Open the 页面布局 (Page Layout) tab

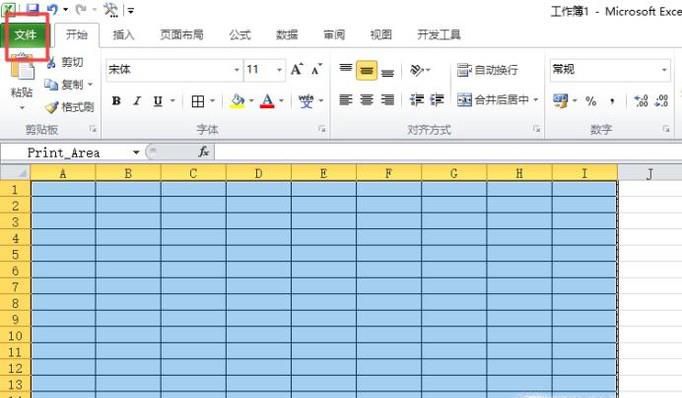[182, 35]
